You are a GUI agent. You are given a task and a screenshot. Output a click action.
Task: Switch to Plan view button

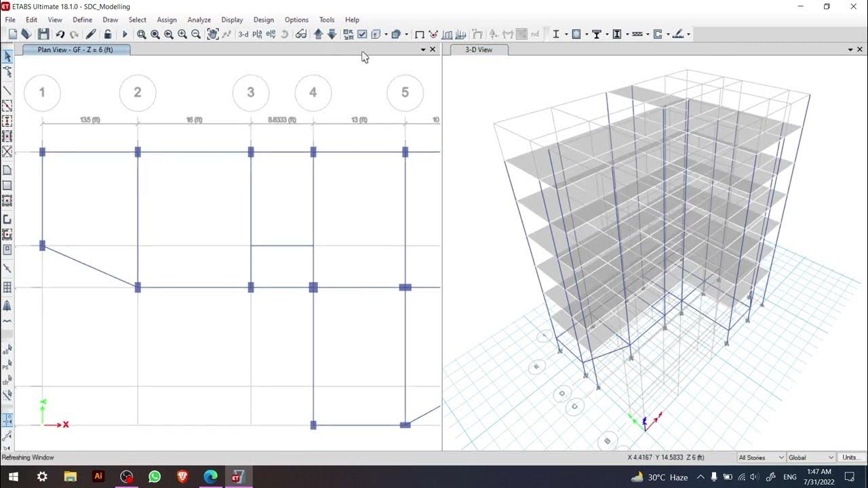257,34
